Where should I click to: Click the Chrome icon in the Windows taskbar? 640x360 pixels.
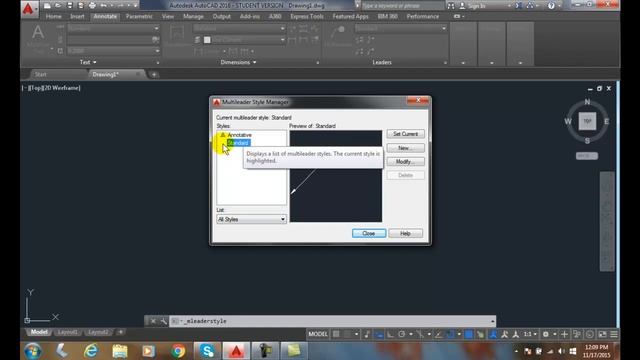click(x=178, y=351)
